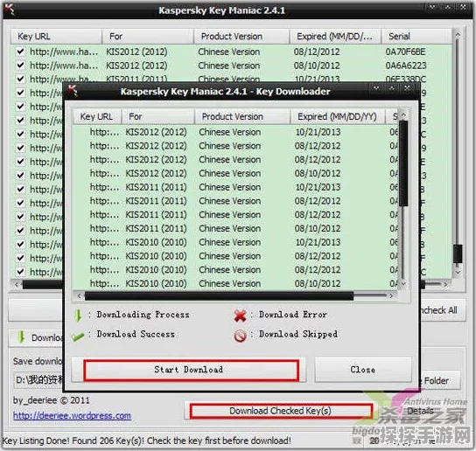Sort main window list by For header
The image size is (476, 451).
coord(148,37)
